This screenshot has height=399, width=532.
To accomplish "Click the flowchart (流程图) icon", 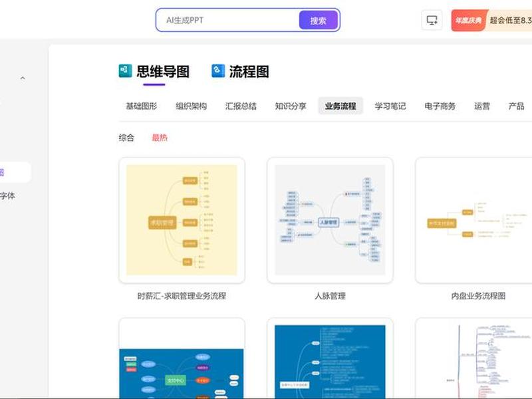I will coord(218,70).
